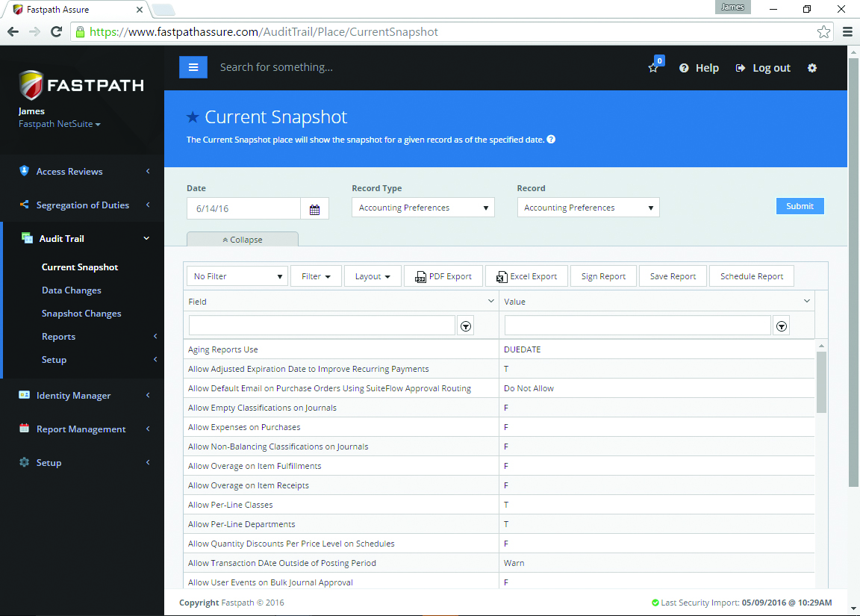Click the settings gear icon in header
Screen dimensions: 860x616
tap(812, 68)
